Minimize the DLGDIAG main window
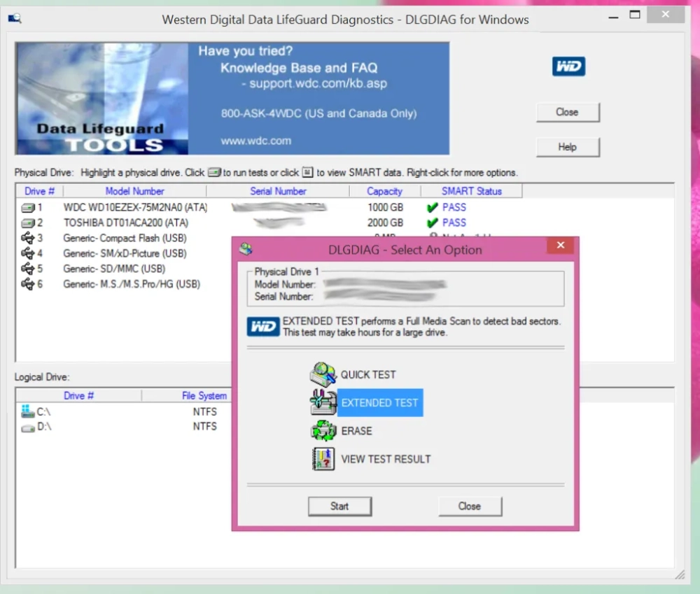This screenshot has width=700, height=594. 613,17
